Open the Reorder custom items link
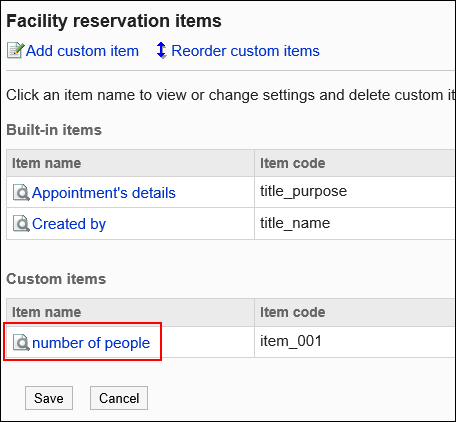 [x=245, y=51]
